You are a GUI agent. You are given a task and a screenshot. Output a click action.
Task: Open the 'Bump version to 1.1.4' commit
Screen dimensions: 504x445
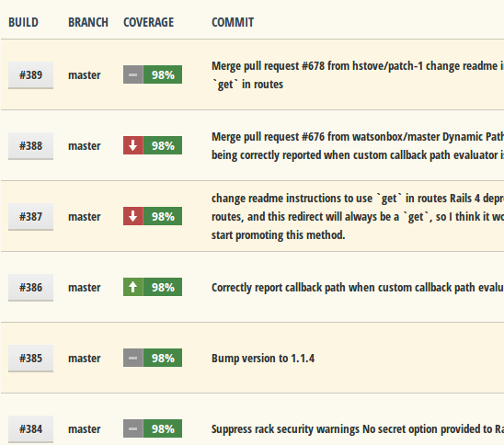pos(263,359)
